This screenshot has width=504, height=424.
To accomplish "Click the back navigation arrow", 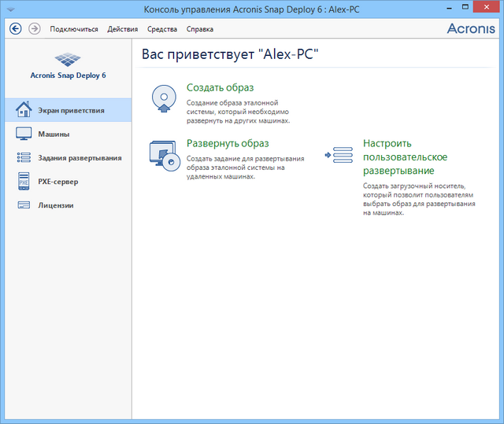I will click(x=15, y=28).
